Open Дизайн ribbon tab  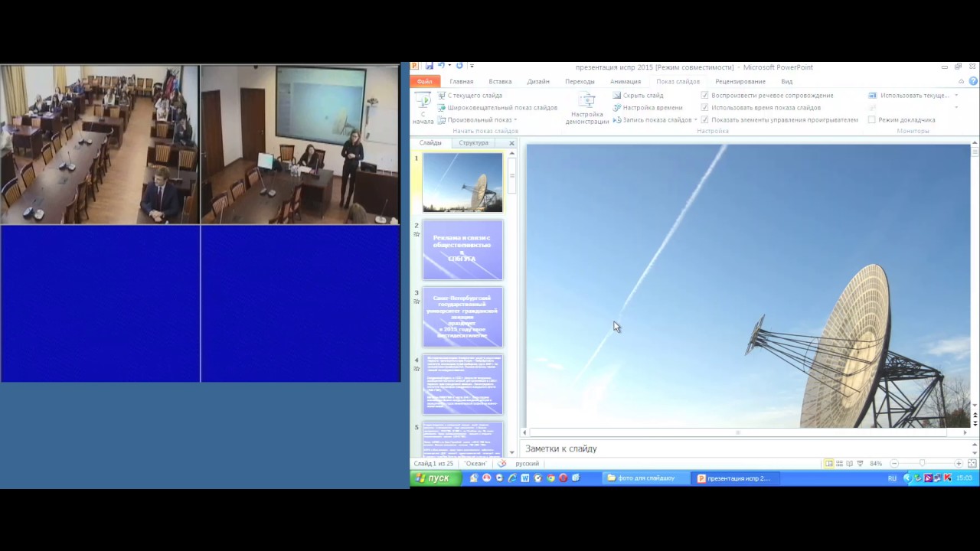pyautogui.click(x=538, y=81)
